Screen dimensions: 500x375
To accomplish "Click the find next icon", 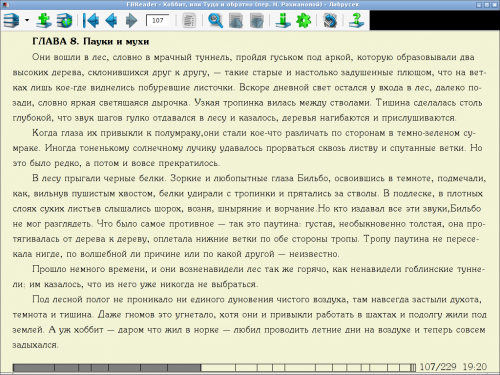I will click(x=256, y=21).
